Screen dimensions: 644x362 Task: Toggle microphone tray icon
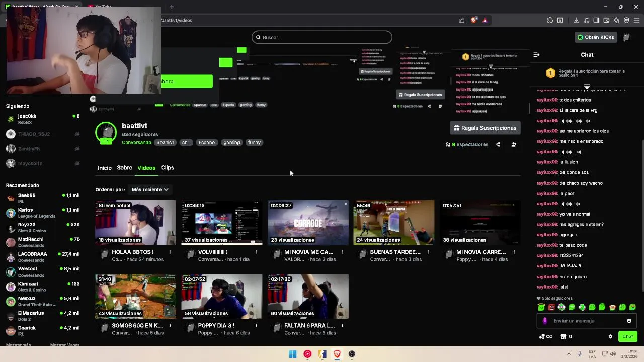coord(580,354)
